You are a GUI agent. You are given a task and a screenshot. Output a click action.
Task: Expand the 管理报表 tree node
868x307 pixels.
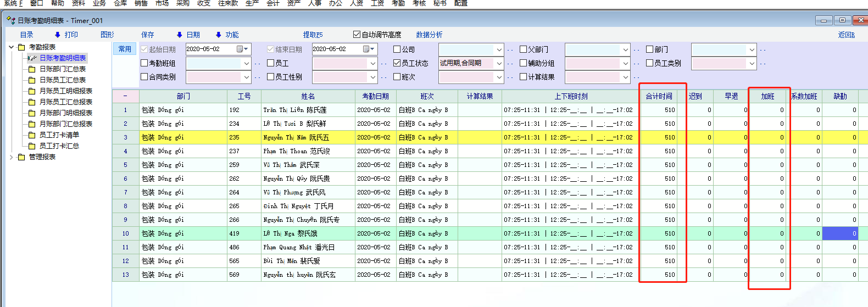pyautogui.click(x=12, y=157)
